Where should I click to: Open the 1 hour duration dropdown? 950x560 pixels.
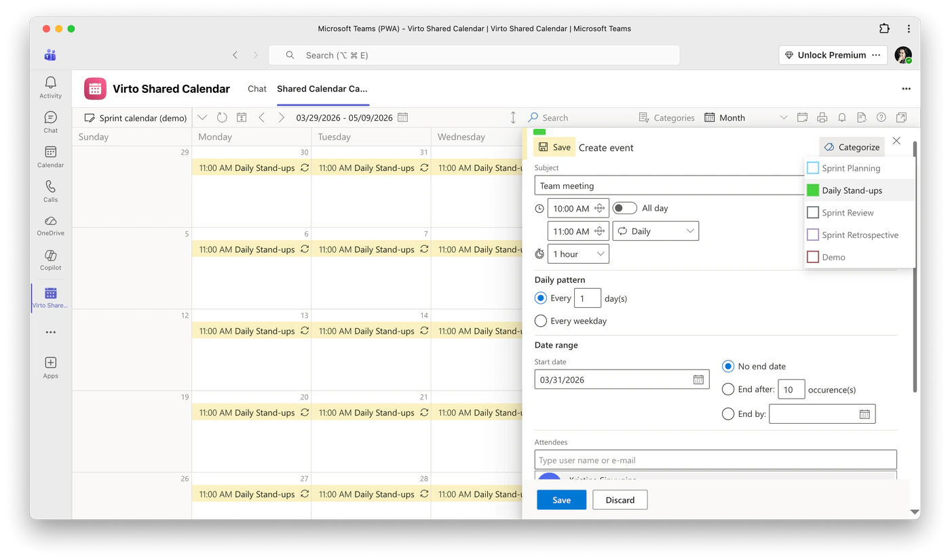578,254
